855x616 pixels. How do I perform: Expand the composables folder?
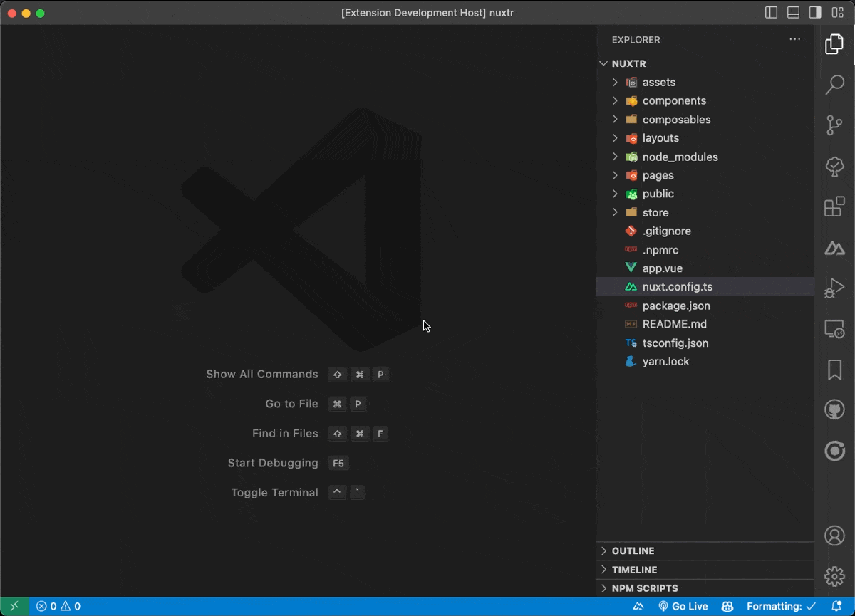click(705, 119)
